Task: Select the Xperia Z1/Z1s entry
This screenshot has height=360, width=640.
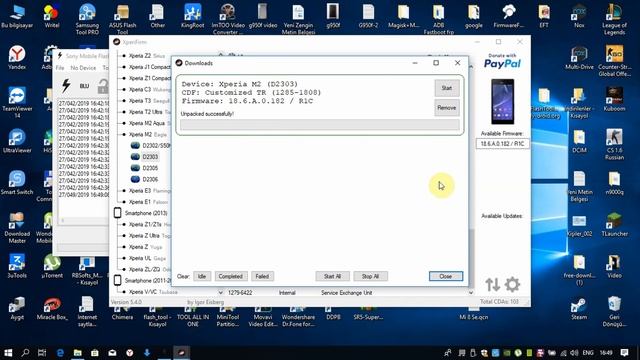Action: pyautogui.click(x=149, y=224)
